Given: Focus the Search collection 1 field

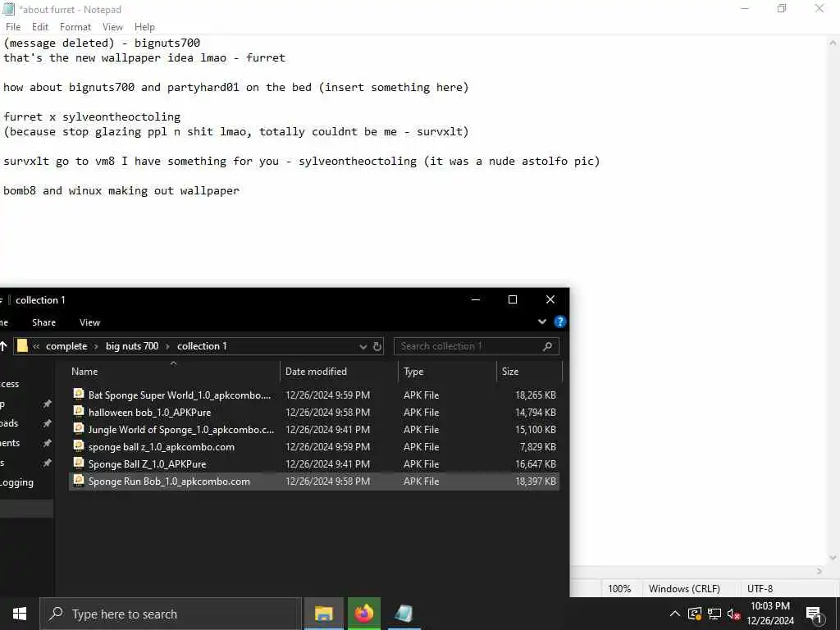Looking at the screenshot, I should point(477,346).
